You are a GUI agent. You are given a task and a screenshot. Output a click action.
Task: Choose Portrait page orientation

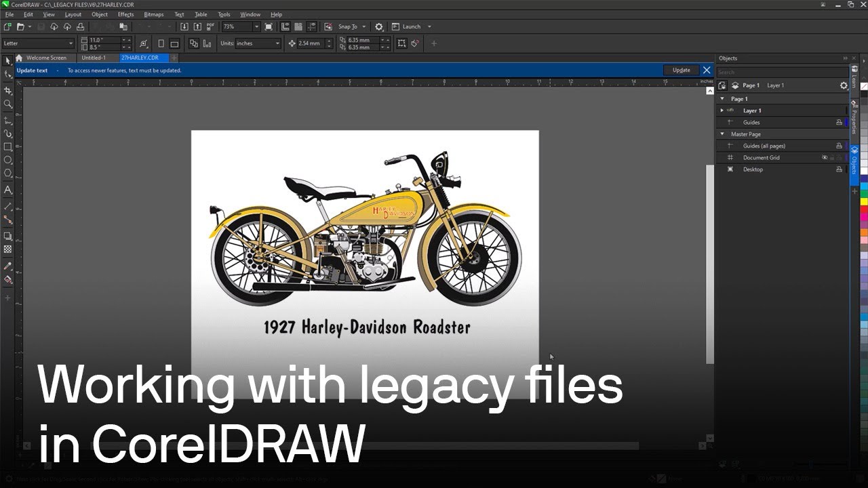click(161, 43)
